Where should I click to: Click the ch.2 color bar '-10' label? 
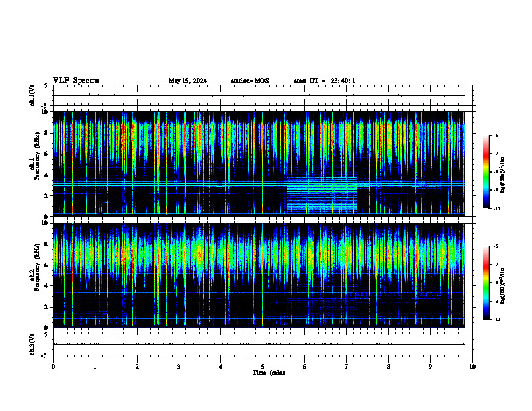pos(496,320)
